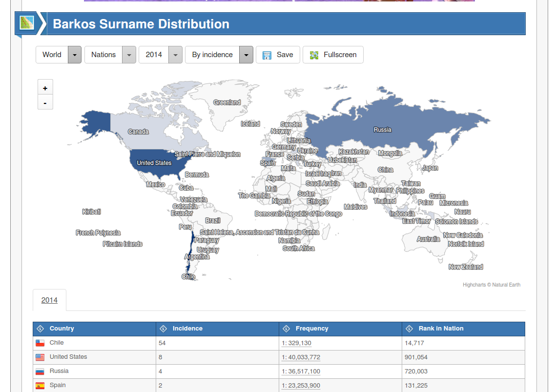555x392 pixels.
Task: Sort table by Frequency column icon
Action: 287,329
